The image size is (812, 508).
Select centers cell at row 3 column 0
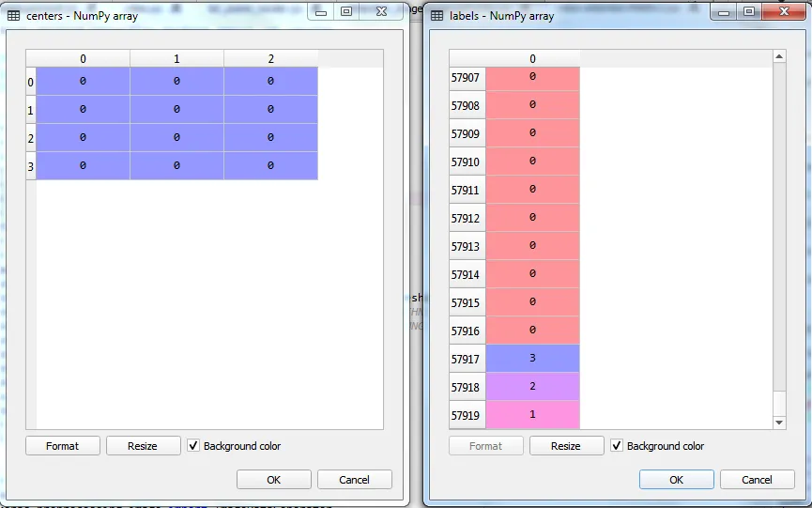click(x=83, y=165)
